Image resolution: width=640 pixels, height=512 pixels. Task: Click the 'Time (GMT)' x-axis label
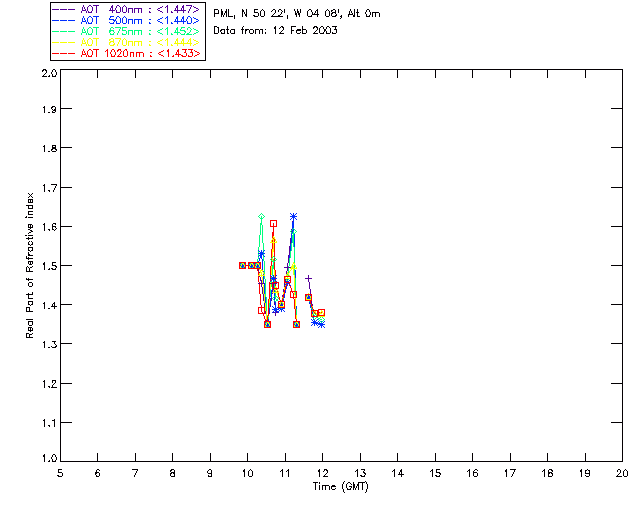click(x=340, y=486)
